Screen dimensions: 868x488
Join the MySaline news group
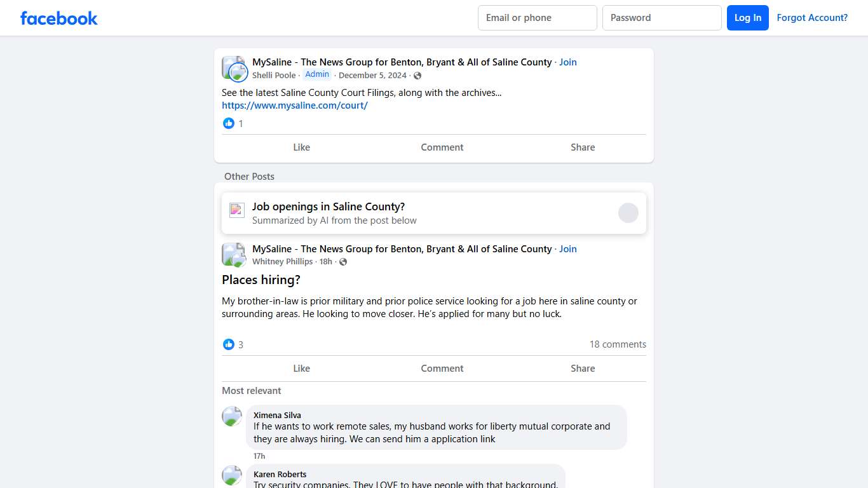pos(567,62)
